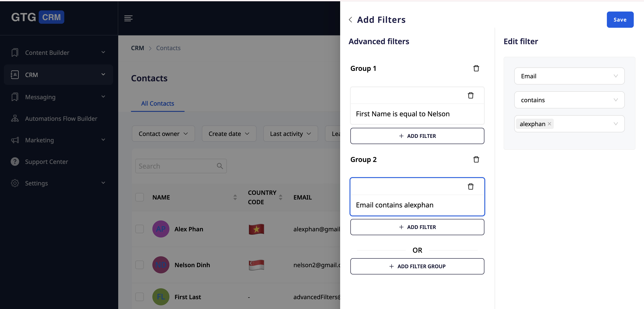Screen dimensions: 644x309
Task: Open the Create date dropdown
Action: 229,134
